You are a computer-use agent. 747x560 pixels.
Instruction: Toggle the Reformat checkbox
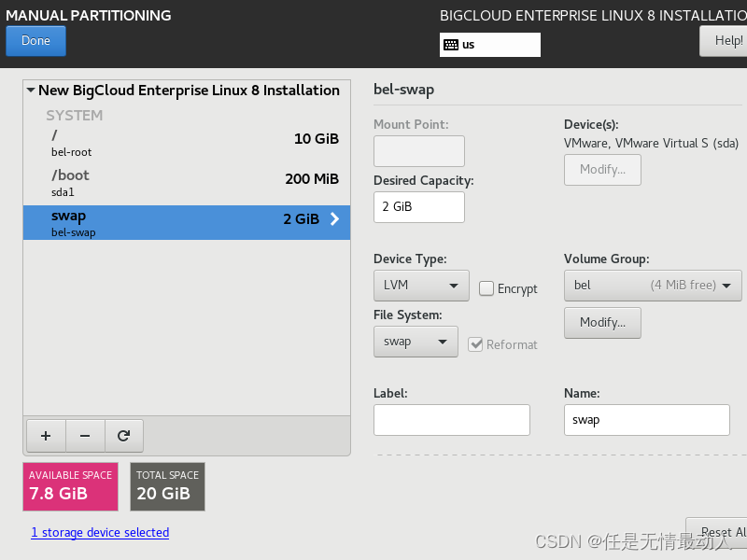click(475, 344)
